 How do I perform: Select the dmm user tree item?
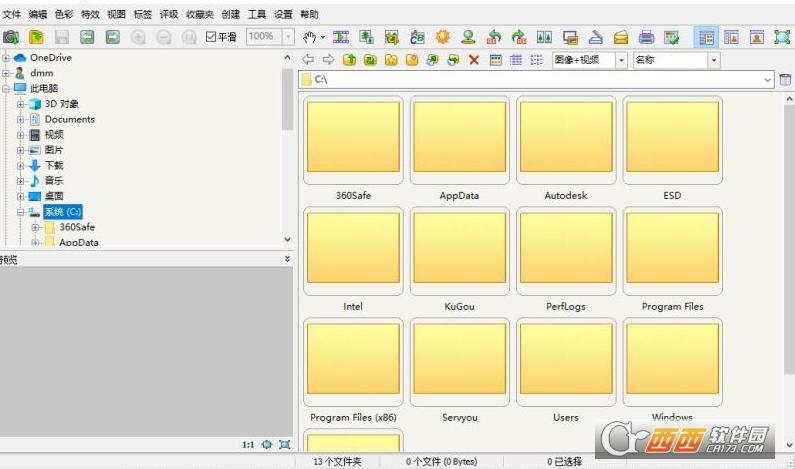42,73
